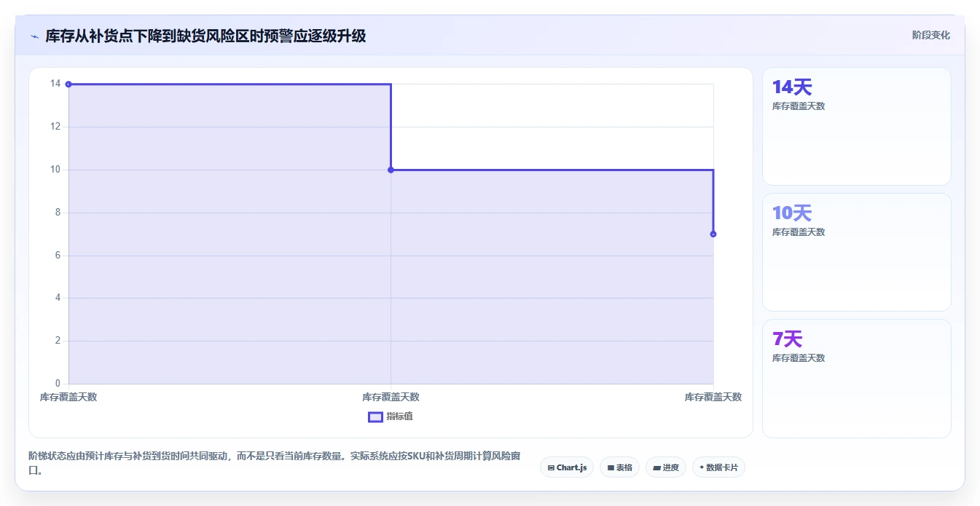
Task: Select the Chart.js tag chip
Action: tap(567, 467)
